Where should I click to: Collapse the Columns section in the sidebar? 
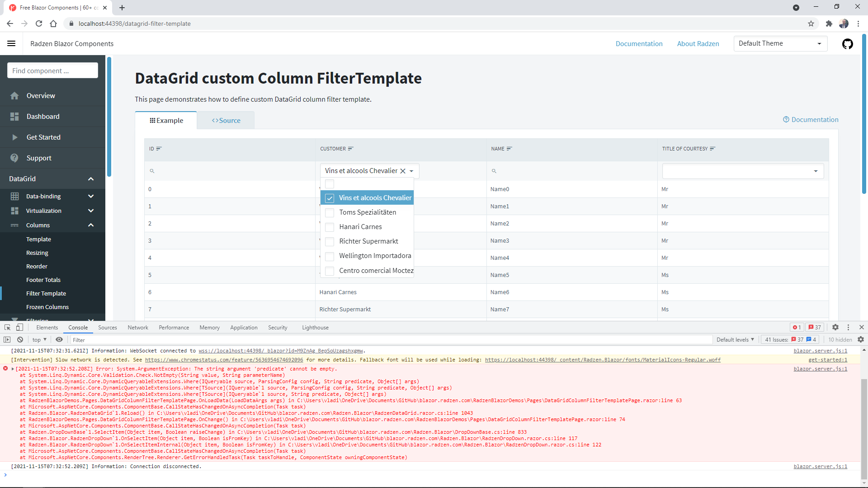pos(90,225)
